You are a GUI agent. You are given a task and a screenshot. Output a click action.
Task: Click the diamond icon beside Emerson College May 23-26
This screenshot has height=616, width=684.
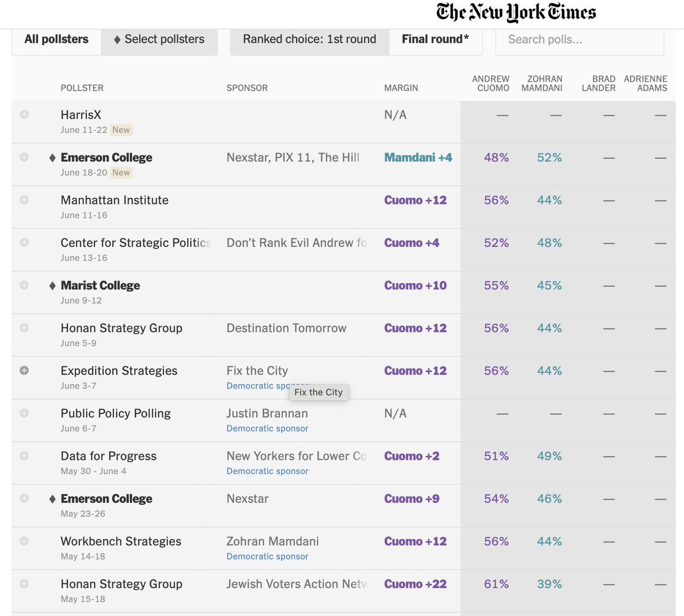52,499
